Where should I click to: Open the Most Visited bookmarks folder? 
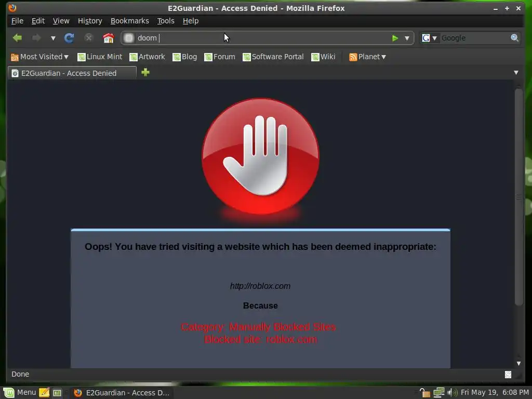click(x=39, y=57)
